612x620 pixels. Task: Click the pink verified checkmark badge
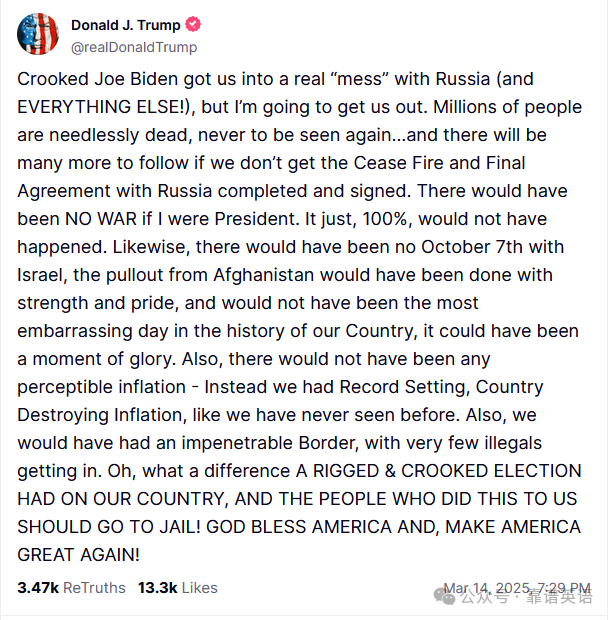193,25
